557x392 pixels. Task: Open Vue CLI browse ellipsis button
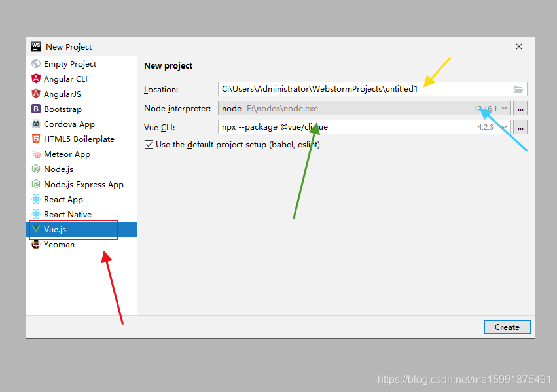coord(520,127)
